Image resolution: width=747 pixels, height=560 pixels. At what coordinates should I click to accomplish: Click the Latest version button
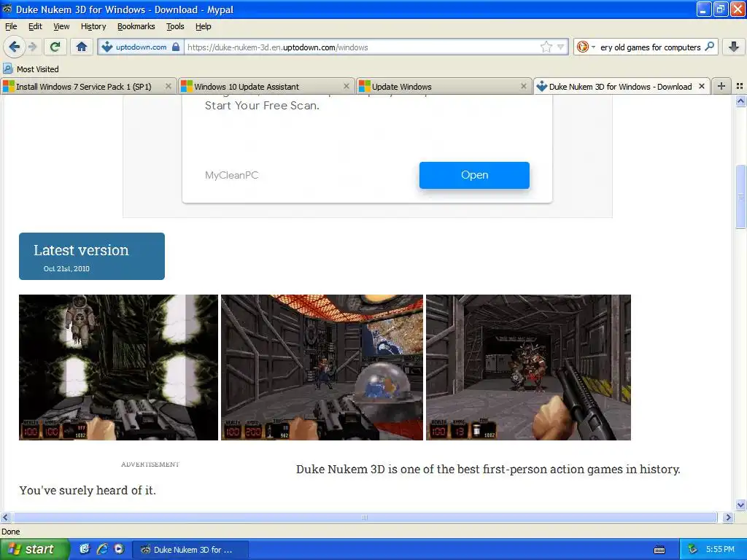tap(92, 256)
